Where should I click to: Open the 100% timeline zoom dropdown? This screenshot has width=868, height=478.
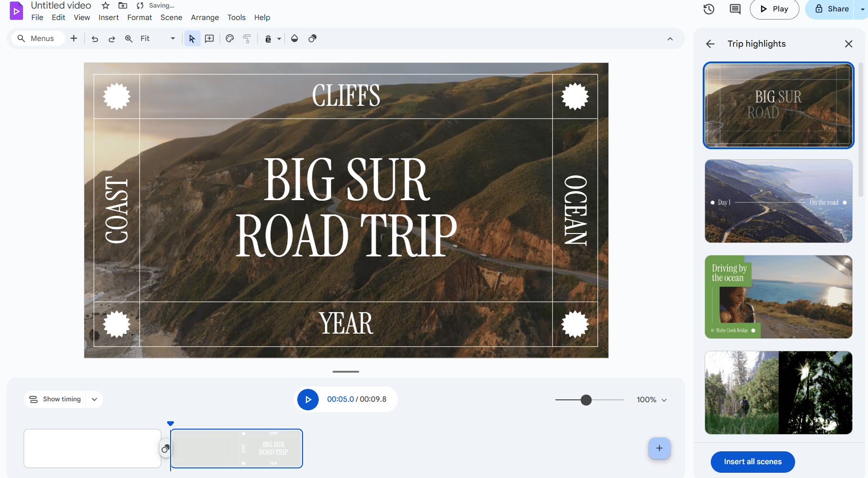[x=652, y=400]
